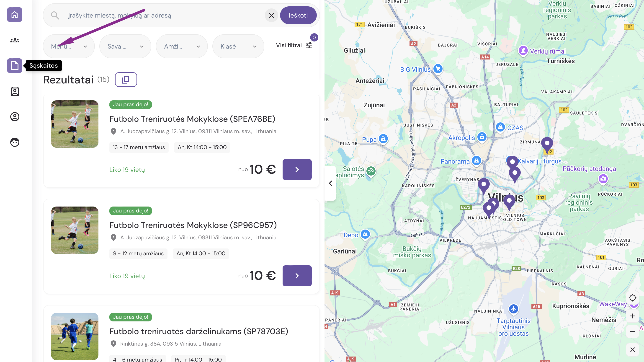Expand the Amži... dropdown filter
This screenshot has width=644, height=362.
point(182,46)
